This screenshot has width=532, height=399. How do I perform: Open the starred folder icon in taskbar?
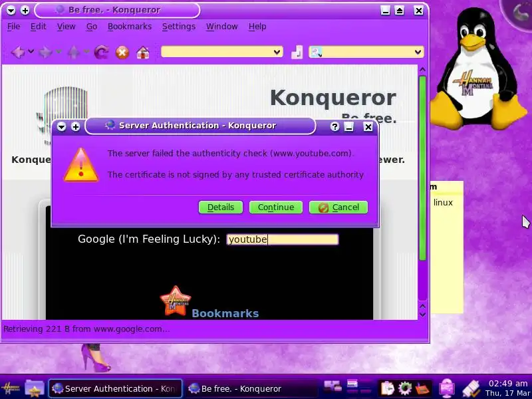pyautogui.click(x=35, y=388)
